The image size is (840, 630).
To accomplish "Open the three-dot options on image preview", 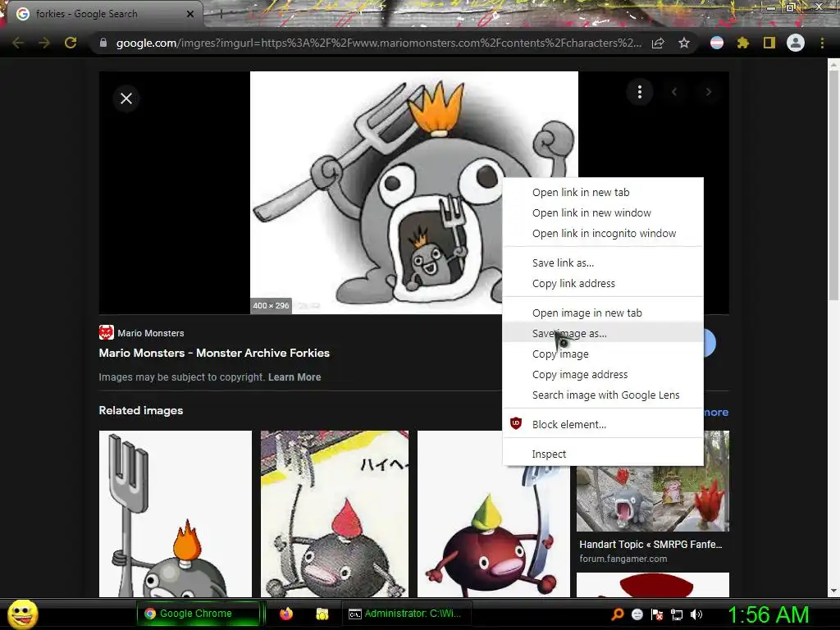I will 639,92.
